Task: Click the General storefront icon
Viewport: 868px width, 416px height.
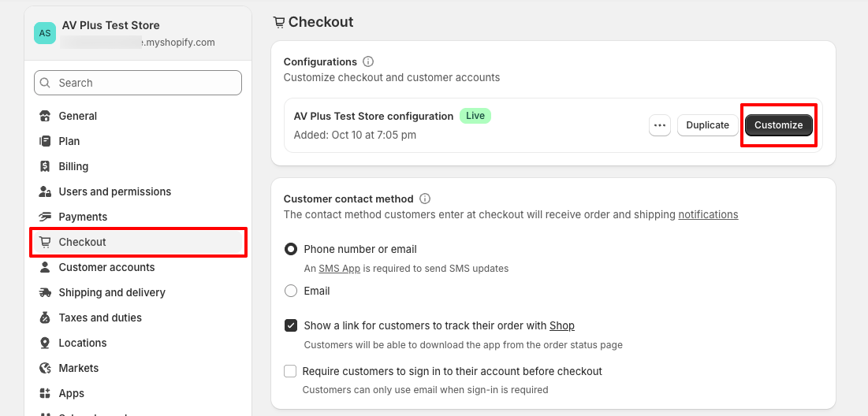Action: [x=46, y=116]
